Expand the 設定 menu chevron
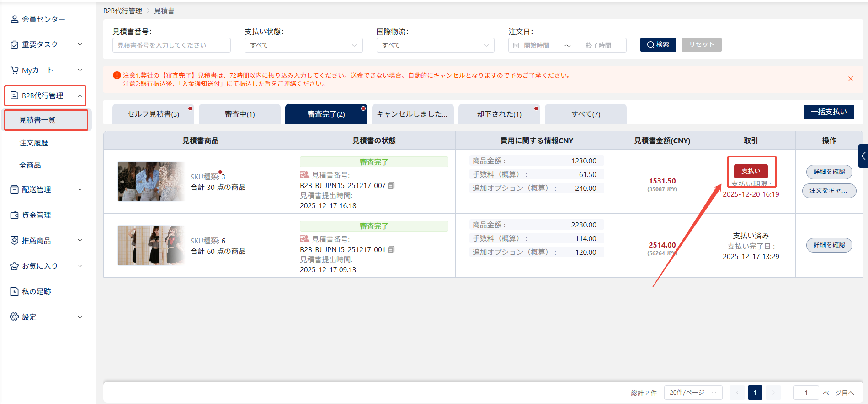This screenshot has width=868, height=404. [x=80, y=317]
